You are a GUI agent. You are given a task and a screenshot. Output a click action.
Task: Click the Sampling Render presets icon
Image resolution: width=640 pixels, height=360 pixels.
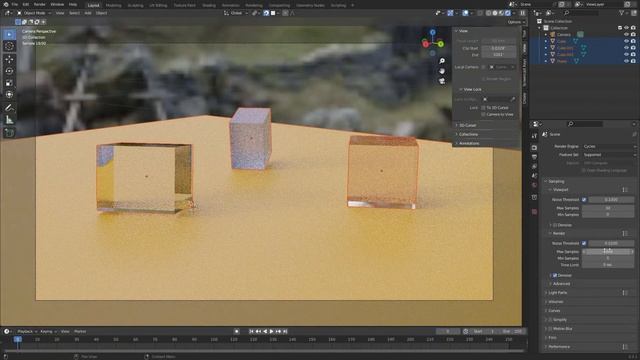[625, 233]
